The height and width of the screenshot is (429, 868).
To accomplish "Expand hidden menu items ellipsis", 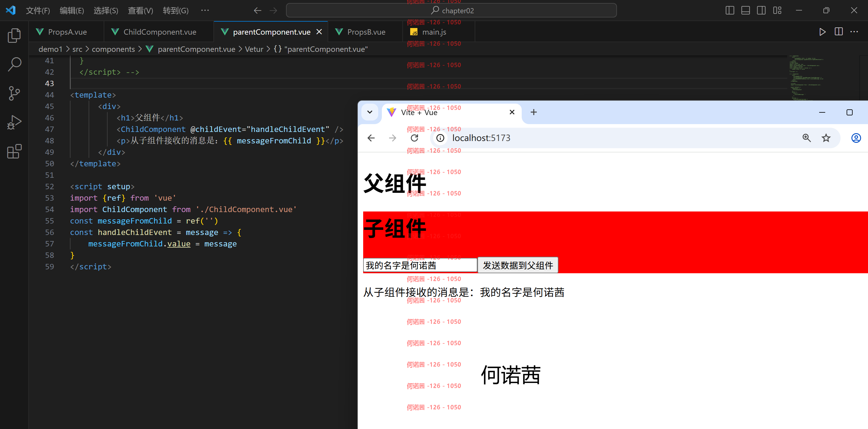I will 205,11.
